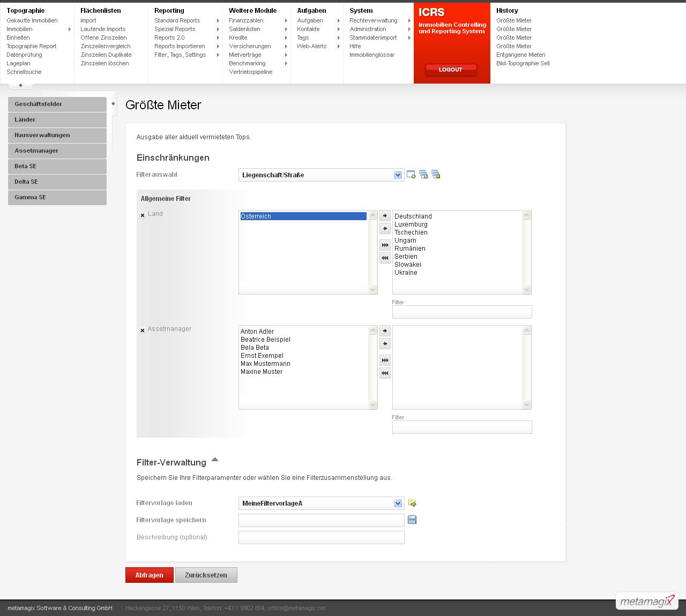Select Österreich in the Land list
Image resolution: width=686 pixels, height=616 pixels.
[303, 216]
